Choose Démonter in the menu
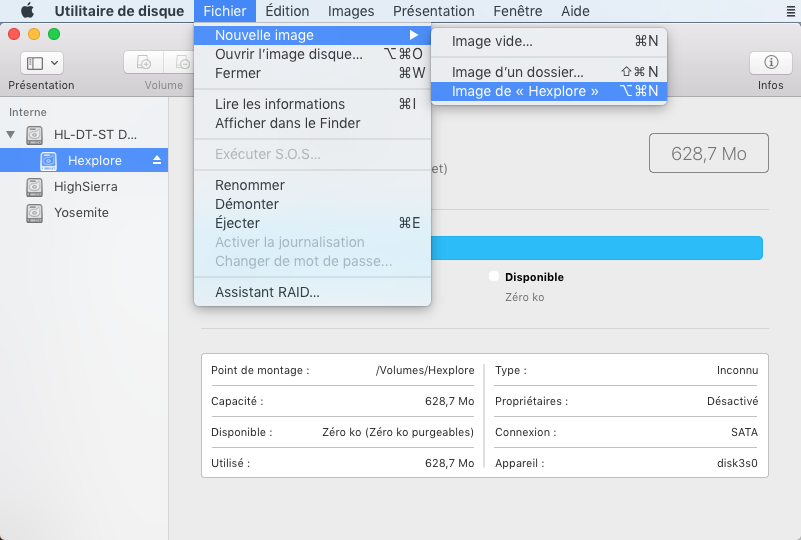Screen dimensions: 801x540 312,204
